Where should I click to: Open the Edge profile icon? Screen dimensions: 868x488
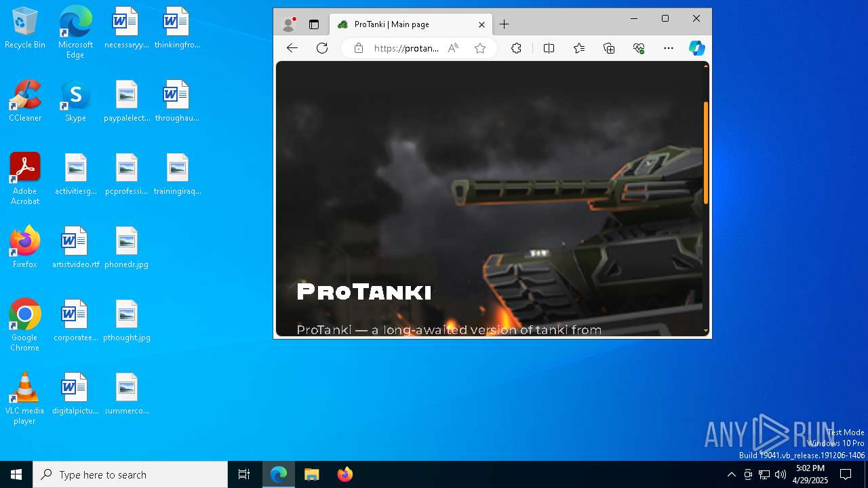point(289,24)
